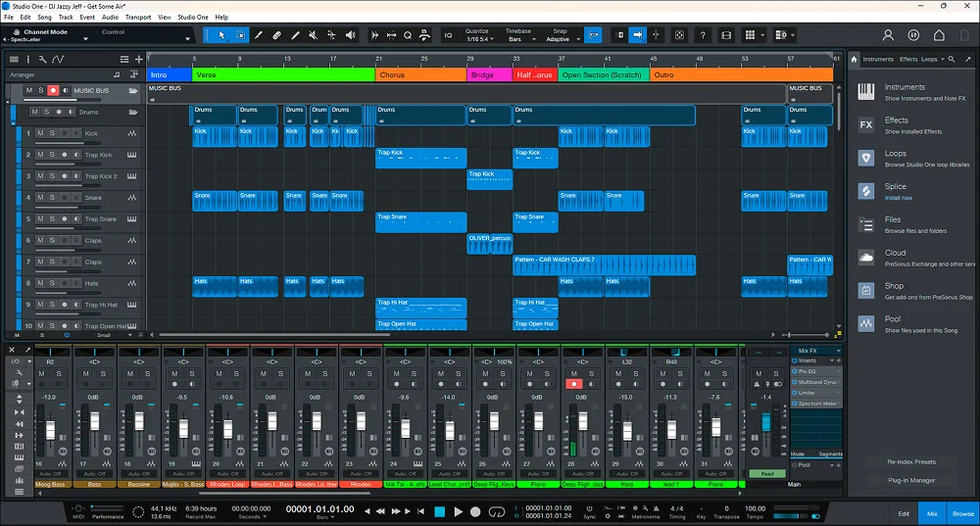980x526 pixels.
Task: Adjust the Harp channel fader
Action: 627,430
